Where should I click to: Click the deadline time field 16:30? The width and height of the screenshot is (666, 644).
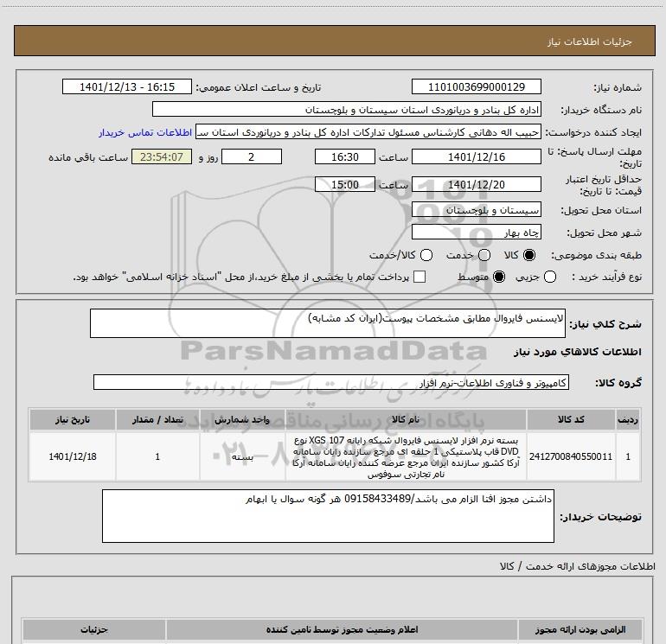tap(345, 156)
